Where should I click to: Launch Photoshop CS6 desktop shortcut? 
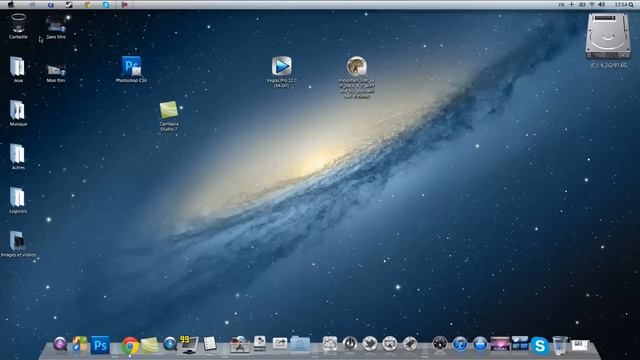(131, 69)
